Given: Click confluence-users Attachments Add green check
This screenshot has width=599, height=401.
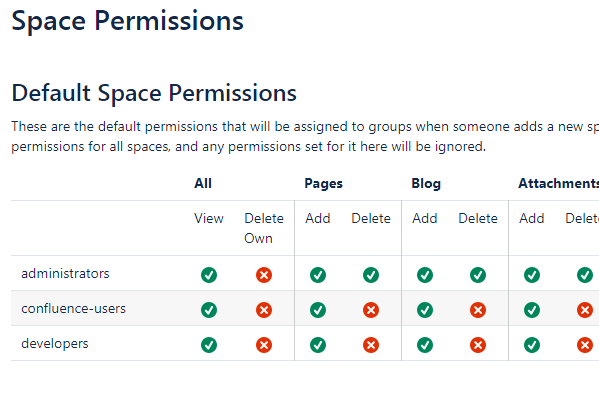Looking at the screenshot, I should tap(532, 310).
